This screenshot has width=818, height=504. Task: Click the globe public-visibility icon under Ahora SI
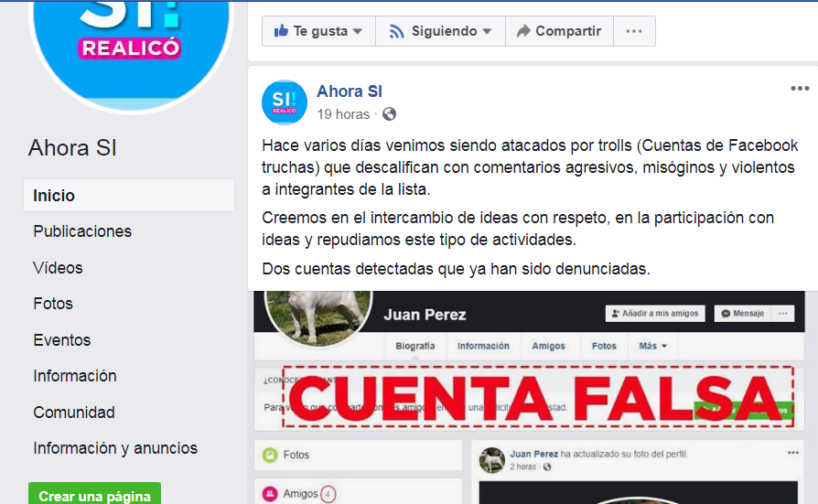click(389, 113)
